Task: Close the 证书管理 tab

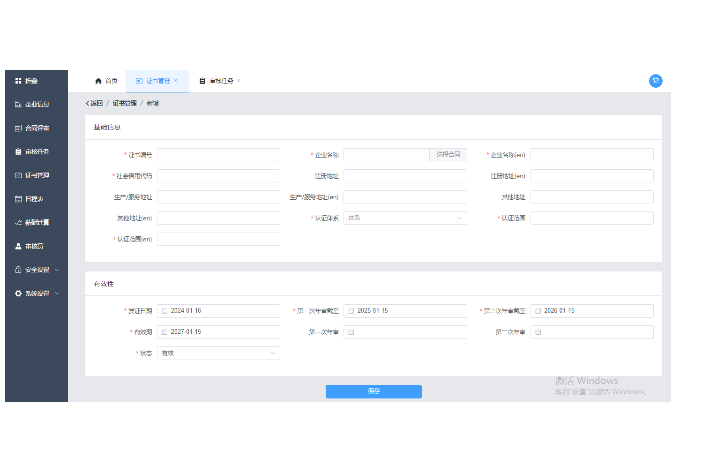Action: click(176, 80)
